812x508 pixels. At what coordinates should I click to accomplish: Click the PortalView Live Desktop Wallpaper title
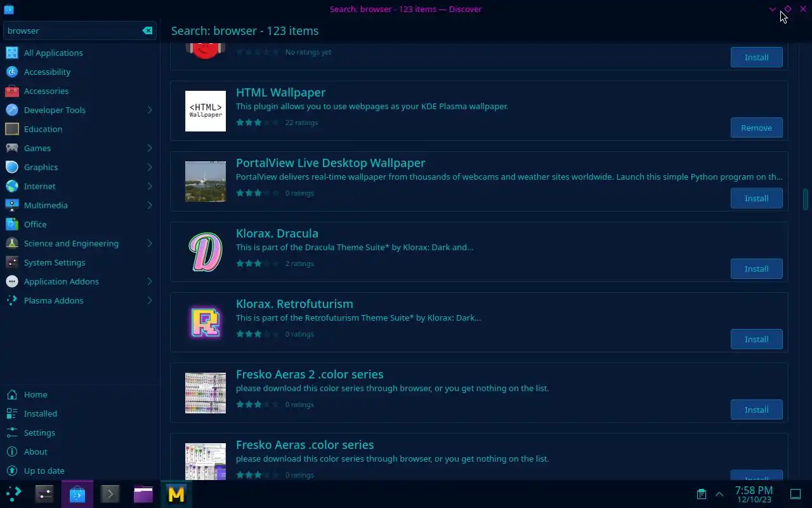click(x=331, y=163)
